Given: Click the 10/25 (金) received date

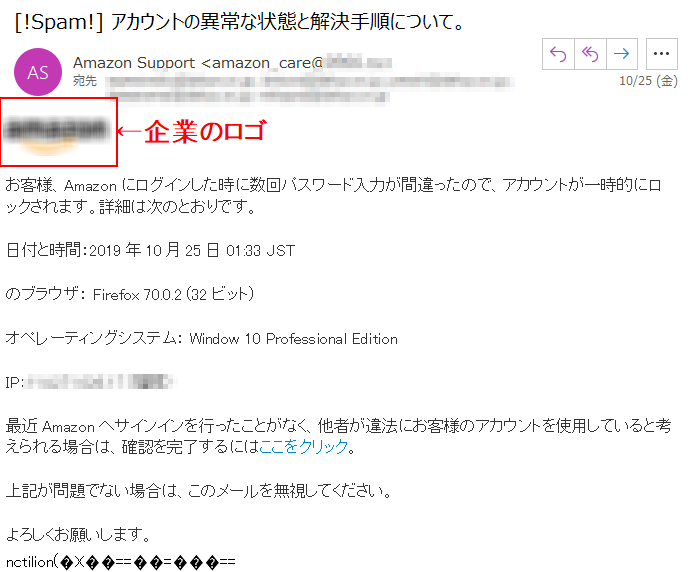Looking at the screenshot, I should point(648,81).
